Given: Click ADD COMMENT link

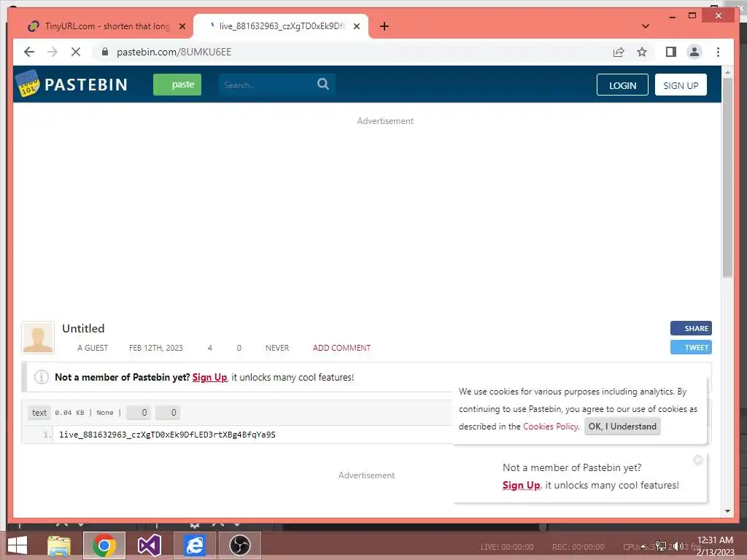Looking at the screenshot, I should click(x=341, y=348).
